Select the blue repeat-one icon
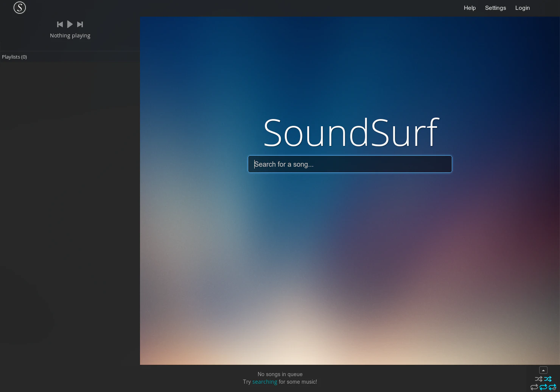This screenshot has height=392, width=560. click(552, 387)
